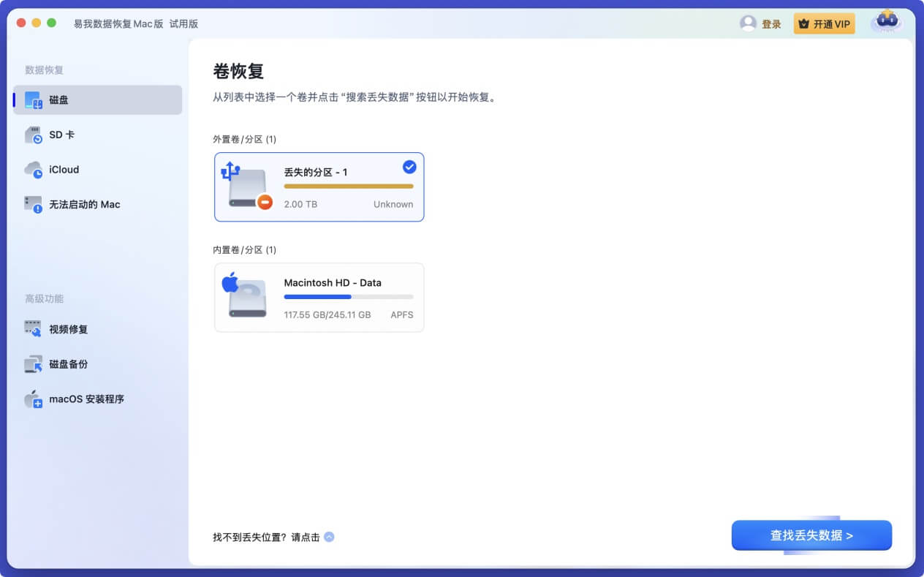Open the user avatar icon top right
This screenshot has height=577, width=924.
tap(887, 23)
